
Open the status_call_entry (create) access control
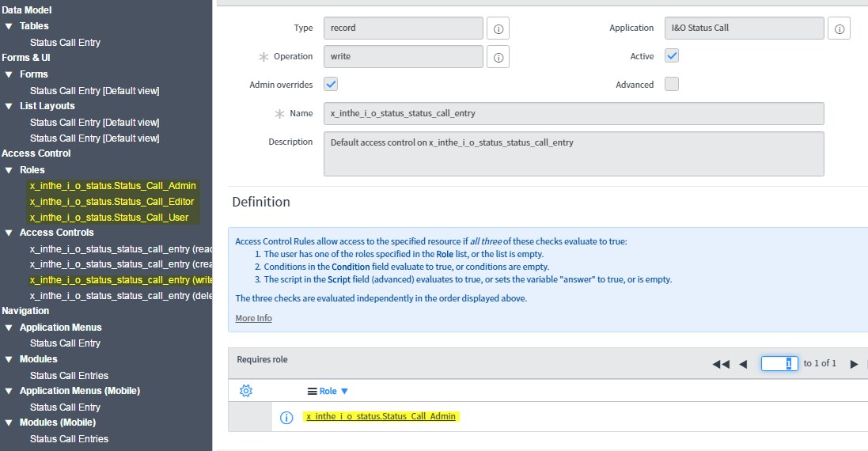(x=121, y=264)
